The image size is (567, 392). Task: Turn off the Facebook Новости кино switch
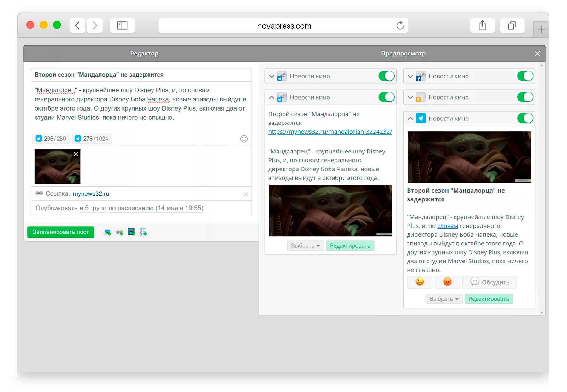click(x=525, y=76)
